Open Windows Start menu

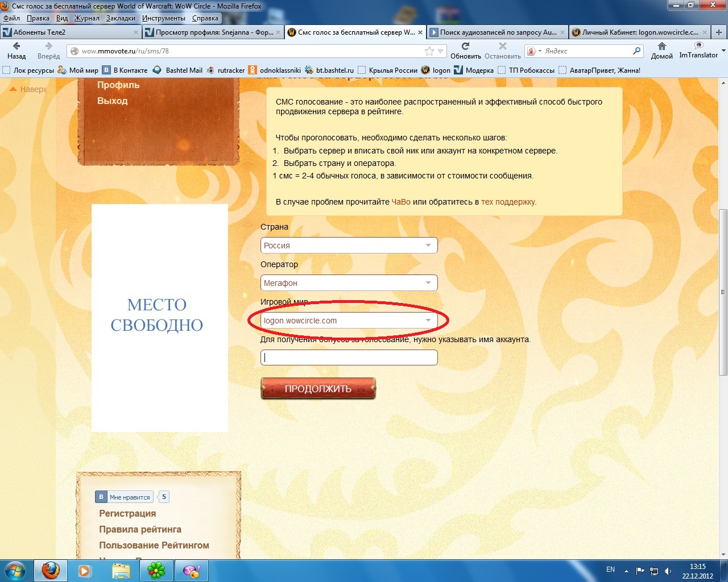(x=15, y=571)
